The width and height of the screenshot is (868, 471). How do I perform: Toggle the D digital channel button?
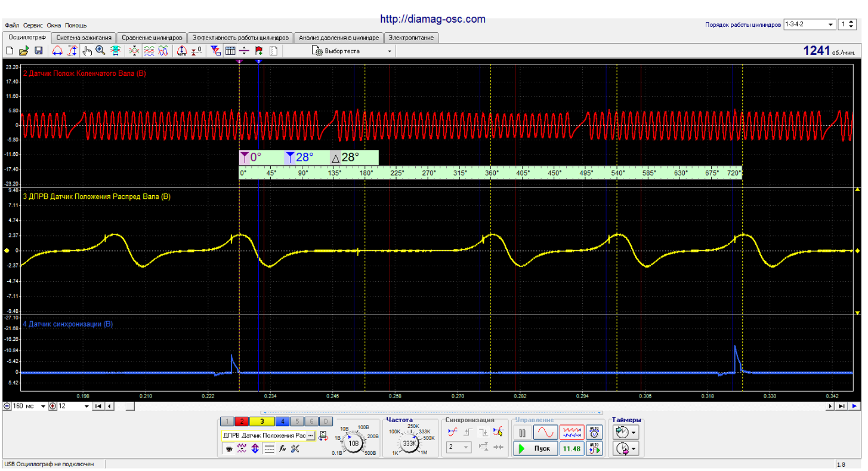(x=326, y=421)
